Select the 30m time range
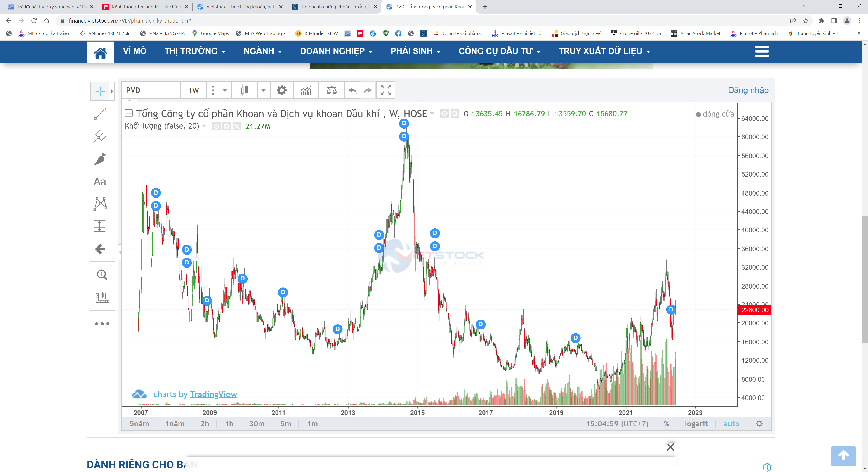Image resolution: width=868 pixels, height=472 pixels. 257,423
